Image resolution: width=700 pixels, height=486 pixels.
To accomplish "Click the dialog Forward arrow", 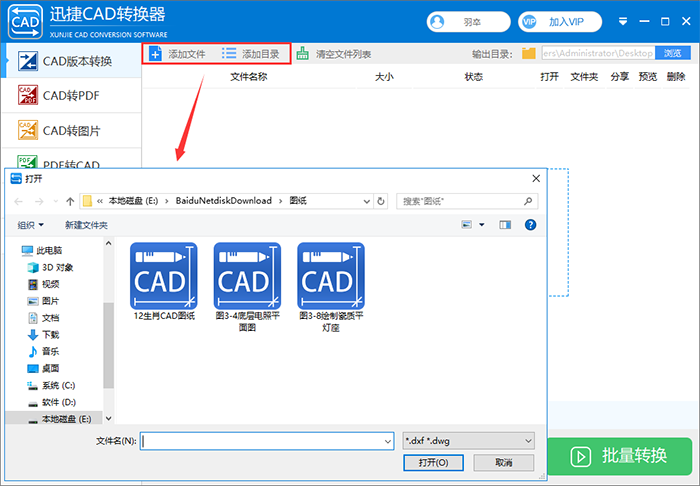I will pos(39,202).
